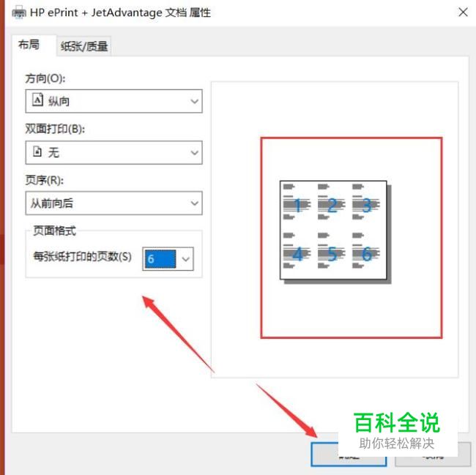Image resolution: width=476 pixels, height=475 pixels.
Task: Close the HP ePrint document properties dialog
Action: tap(463, 12)
